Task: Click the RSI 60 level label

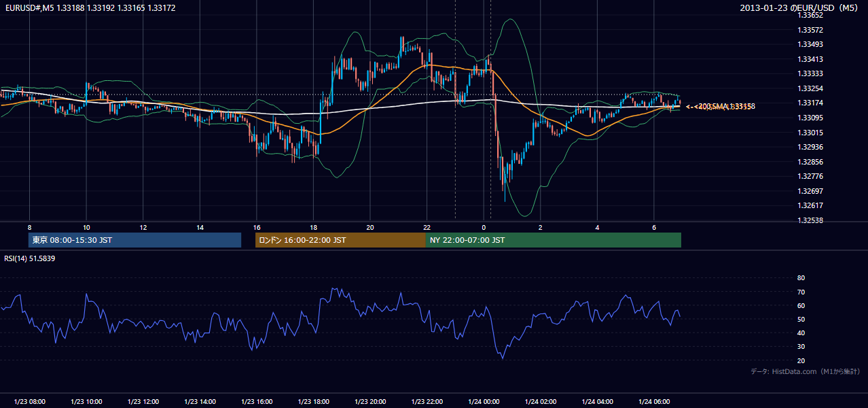Action: tap(801, 305)
